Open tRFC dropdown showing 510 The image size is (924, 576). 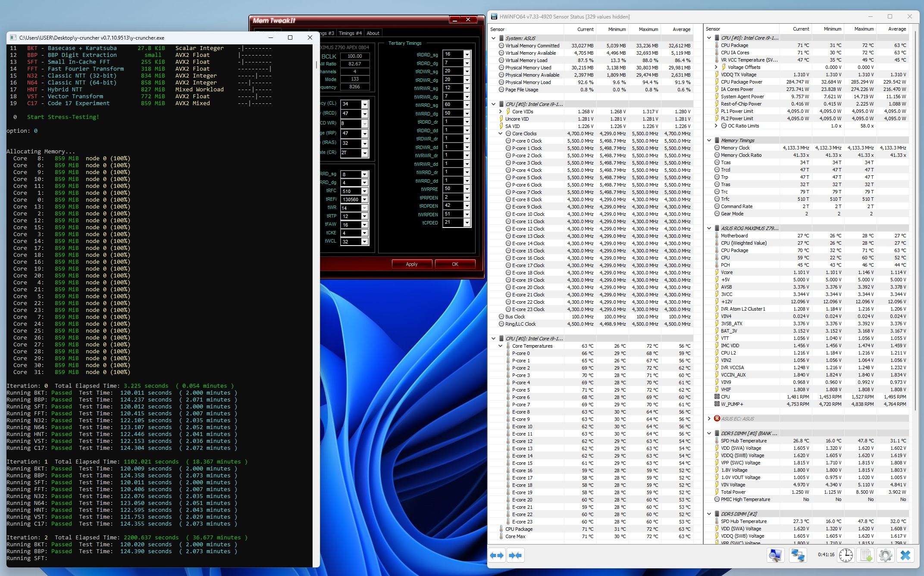(364, 191)
